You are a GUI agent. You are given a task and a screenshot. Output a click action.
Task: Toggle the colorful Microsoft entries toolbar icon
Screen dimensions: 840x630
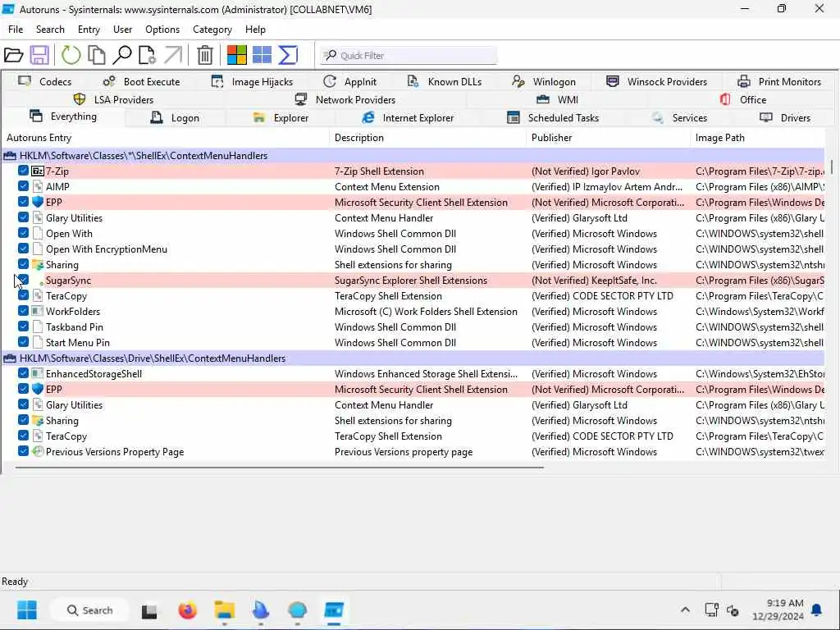[237, 55]
